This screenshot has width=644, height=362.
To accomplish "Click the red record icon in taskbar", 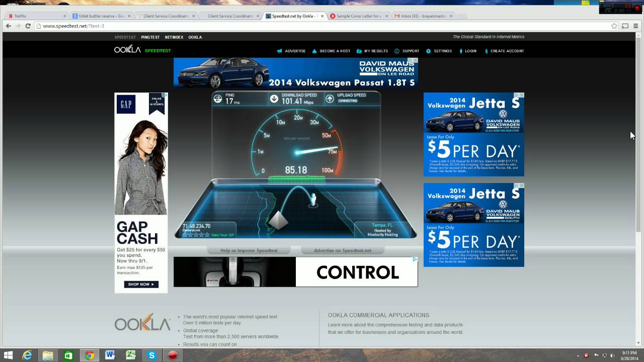I will coord(172,355).
